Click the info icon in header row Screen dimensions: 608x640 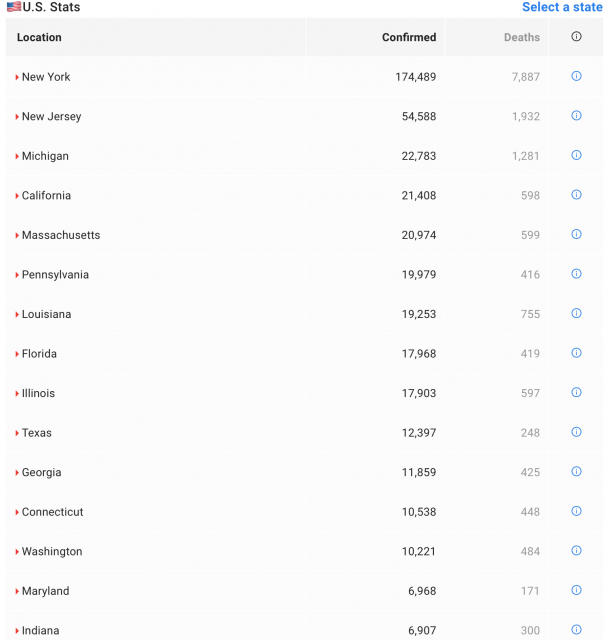coord(576,37)
